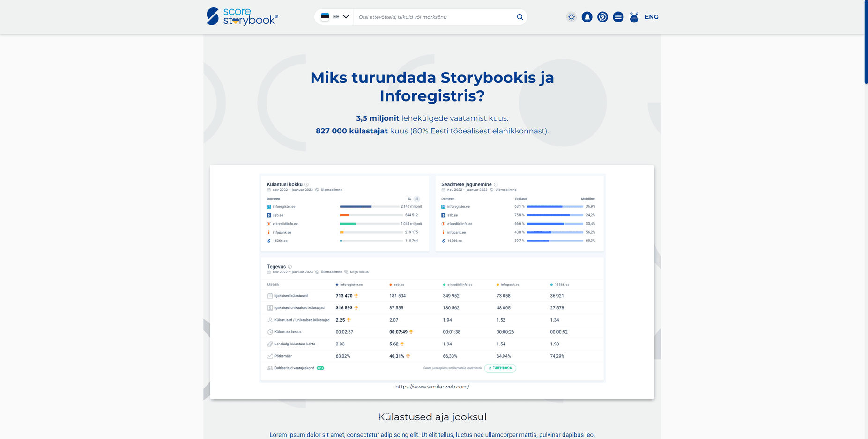Click the page's vertical scrollbar thumb
The width and height of the screenshot is (868, 439).
pos(866,42)
